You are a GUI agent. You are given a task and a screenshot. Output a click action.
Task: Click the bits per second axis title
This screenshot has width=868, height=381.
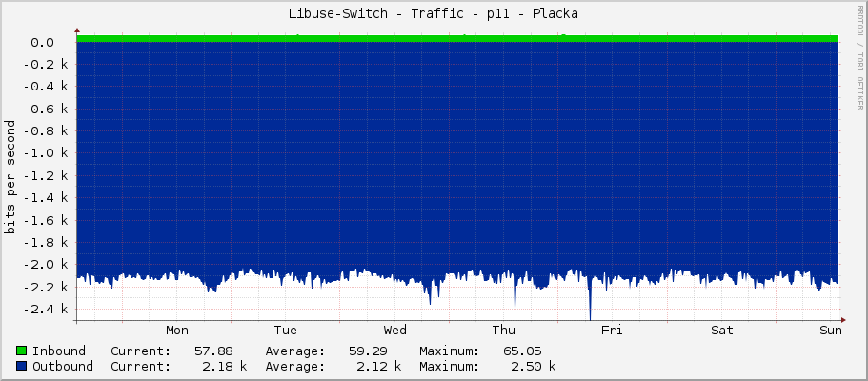10,176
